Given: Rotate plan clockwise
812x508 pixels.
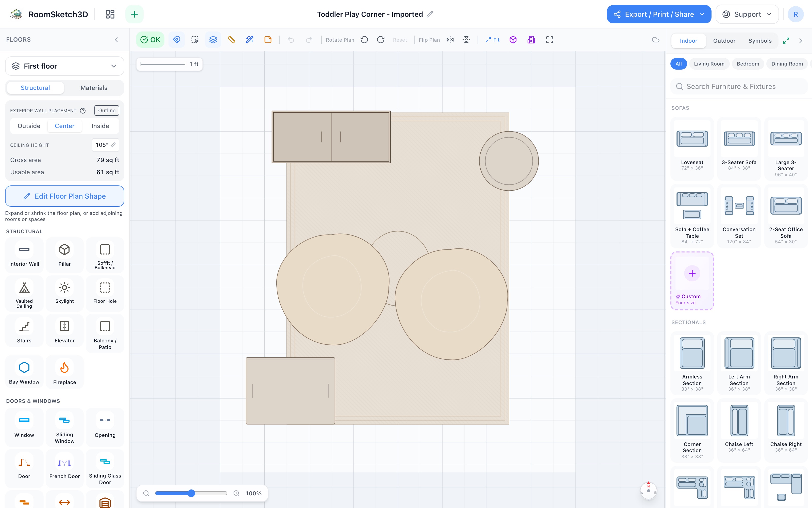Looking at the screenshot, I should (381, 40).
